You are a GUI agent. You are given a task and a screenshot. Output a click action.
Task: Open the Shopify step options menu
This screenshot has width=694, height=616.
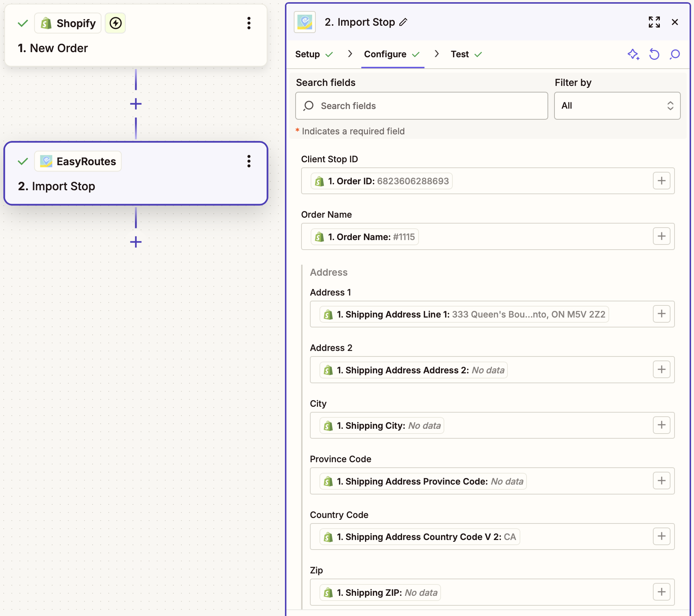[249, 23]
